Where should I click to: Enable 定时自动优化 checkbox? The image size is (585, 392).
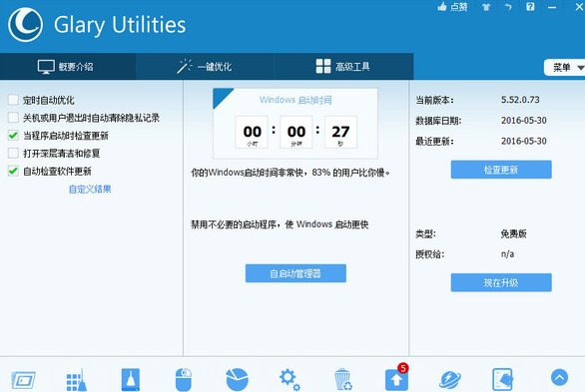(x=13, y=100)
